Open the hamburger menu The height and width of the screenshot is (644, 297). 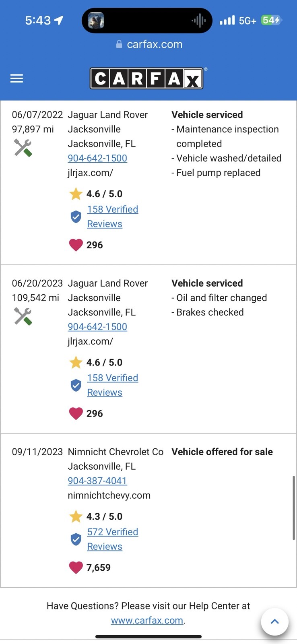coord(16,78)
